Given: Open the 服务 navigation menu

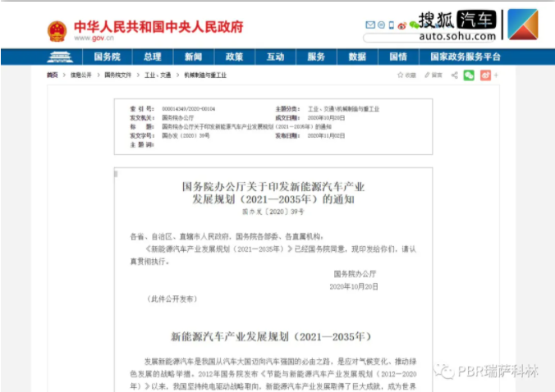Looking at the screenshot, I should point(316,57).
